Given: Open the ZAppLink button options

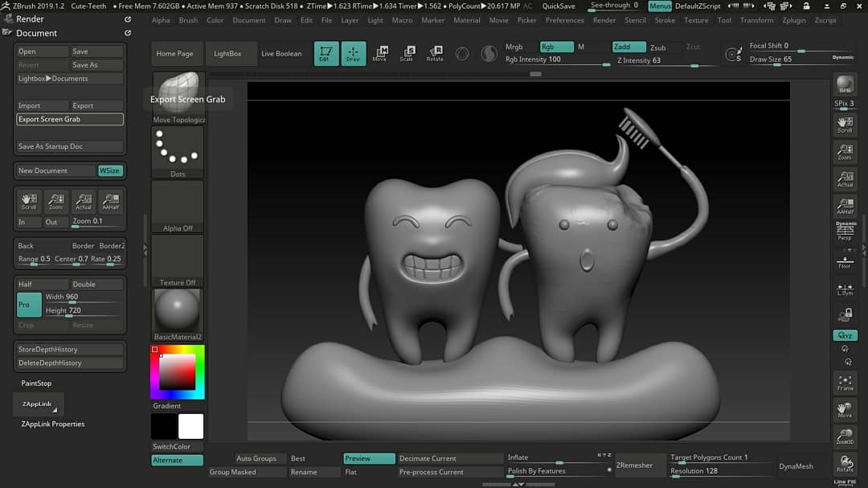Looking at the screenshot, I should tap(39, 404).
